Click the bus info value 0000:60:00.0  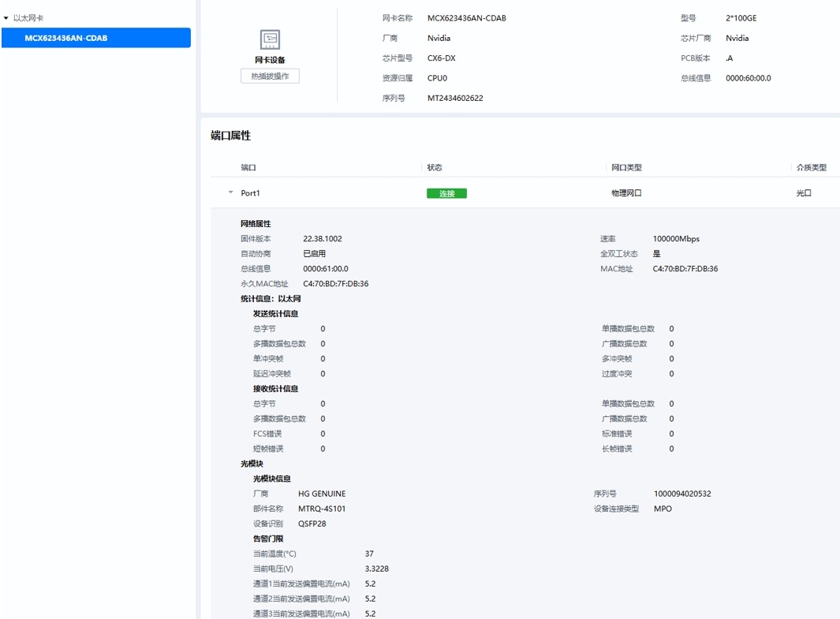[x=749, y=78]
